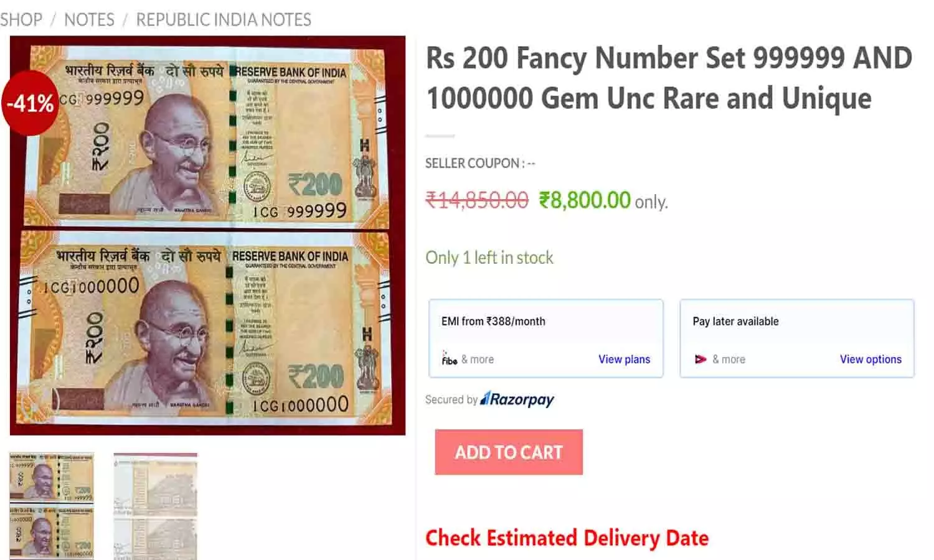The image size is (934, 560).
Task: Select the front-side notes thumbnail
Action: (x=52, y=505)
